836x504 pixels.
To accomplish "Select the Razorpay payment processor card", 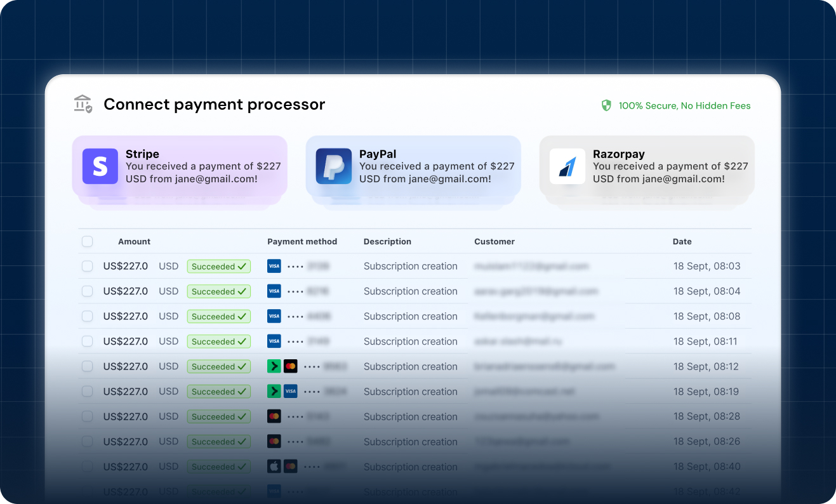I will [x=647, y=166].
